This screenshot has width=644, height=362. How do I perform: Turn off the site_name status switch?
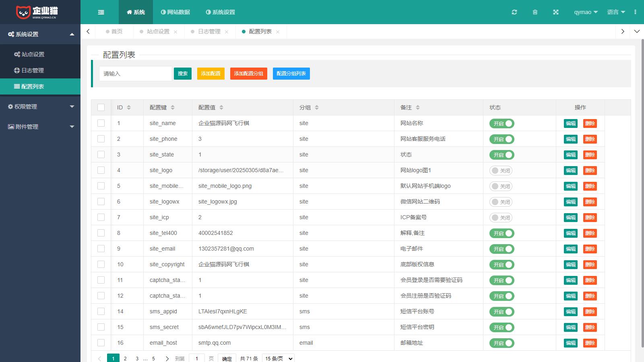point(502,123)
